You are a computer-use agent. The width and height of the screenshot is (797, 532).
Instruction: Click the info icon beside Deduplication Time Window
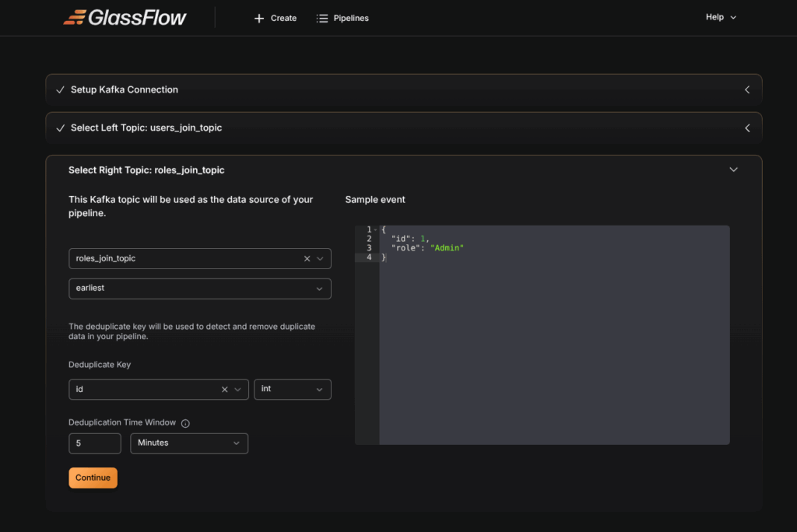click(185, 423)
